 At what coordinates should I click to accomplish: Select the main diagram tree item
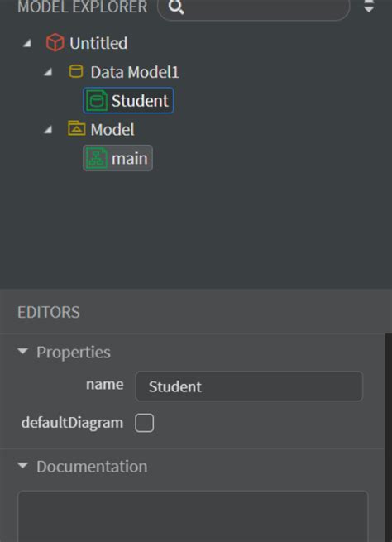coord(117,158)
